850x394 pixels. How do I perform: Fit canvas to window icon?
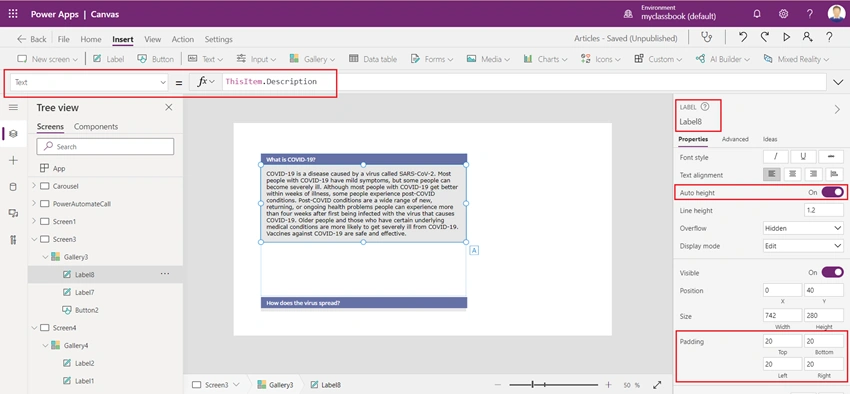click(657, 385)
